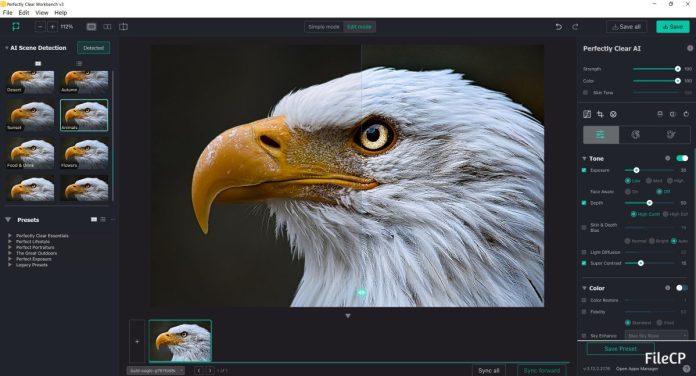Expand Perfect Exposure preset group

click(10, 258)
